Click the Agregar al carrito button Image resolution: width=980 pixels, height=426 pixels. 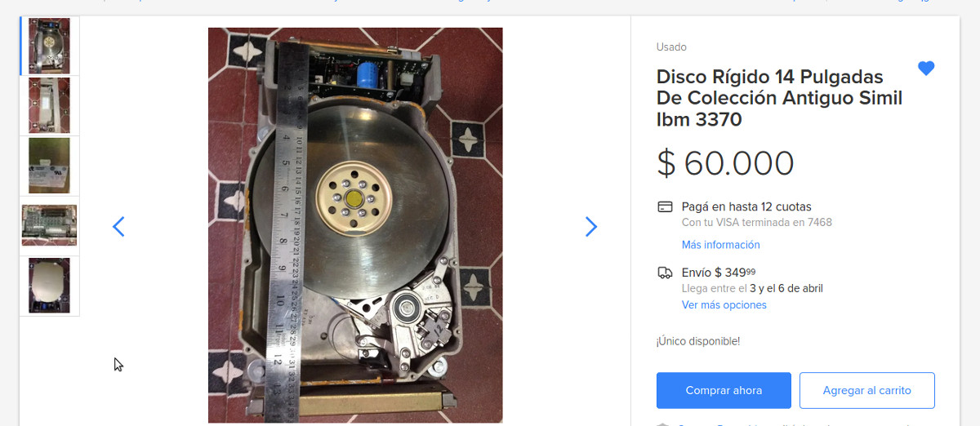(x=866, y=390)
